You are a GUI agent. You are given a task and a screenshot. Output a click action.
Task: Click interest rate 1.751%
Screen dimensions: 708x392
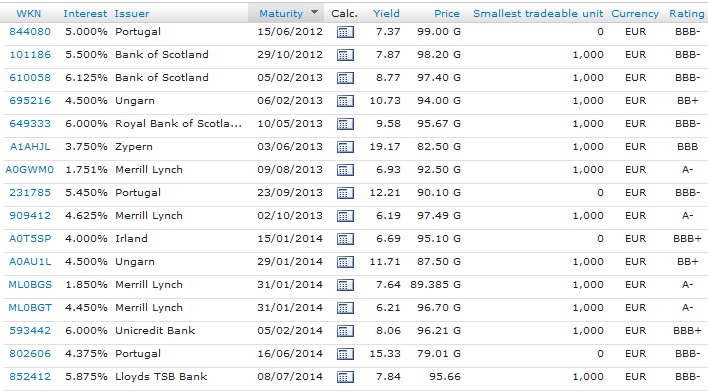click(x=86, y=170)
